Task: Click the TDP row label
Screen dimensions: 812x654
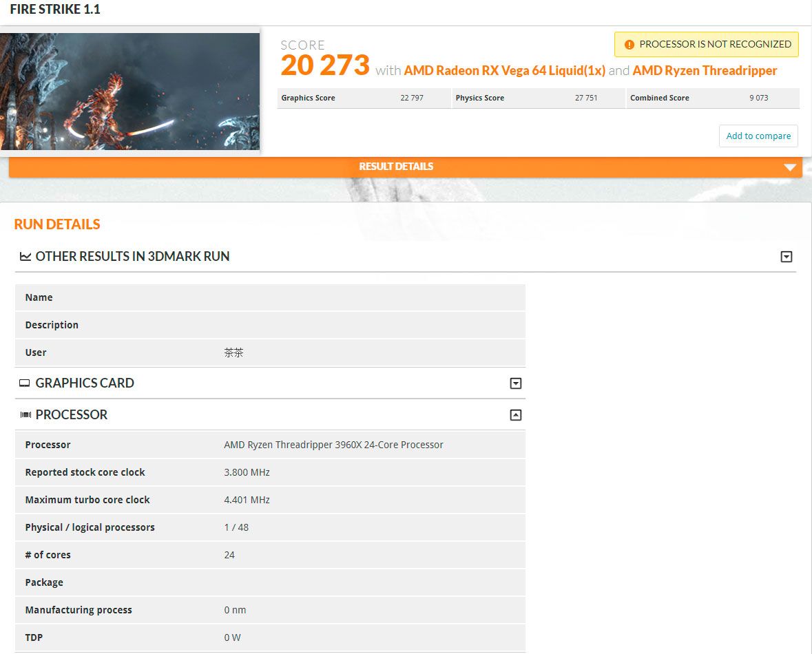Action: 34,637
